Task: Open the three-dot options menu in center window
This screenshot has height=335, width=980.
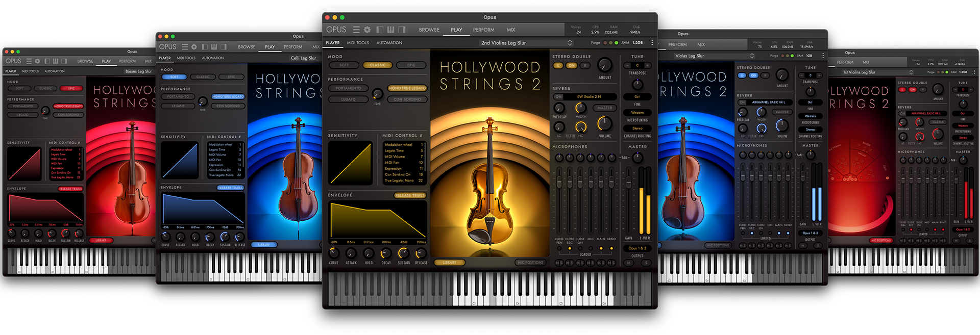Action: [652, 43]
